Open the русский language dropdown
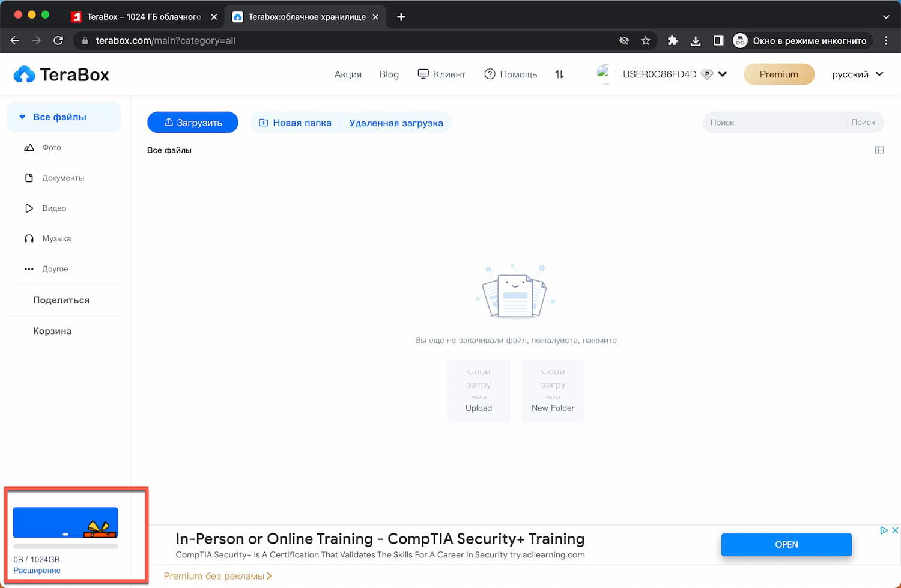Image resolution: width=901 pixels, height=588 pixels. [858, 74]
